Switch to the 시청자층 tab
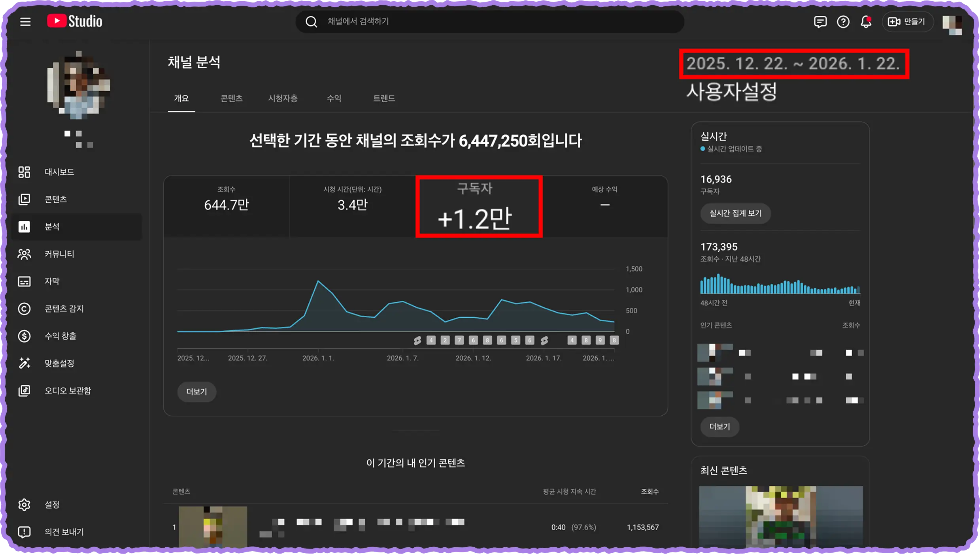Screen dimensions: 980x554 (283, 98)
